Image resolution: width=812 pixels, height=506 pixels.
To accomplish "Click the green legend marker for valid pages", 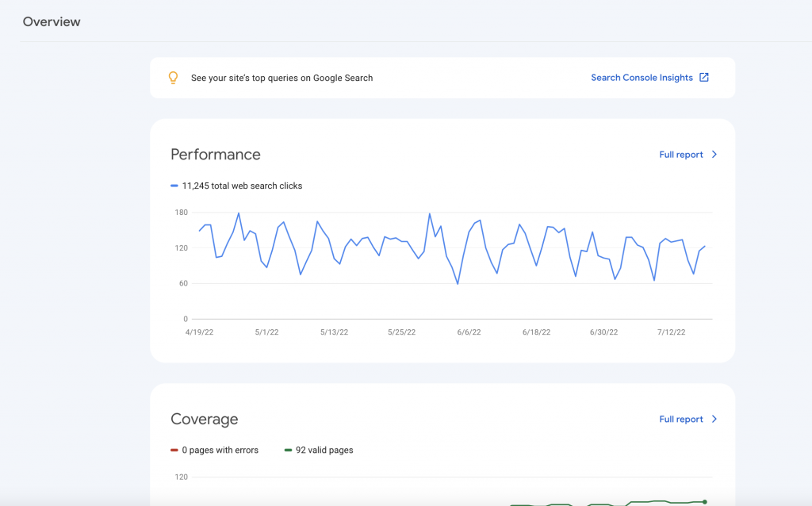I will [288, 450].
